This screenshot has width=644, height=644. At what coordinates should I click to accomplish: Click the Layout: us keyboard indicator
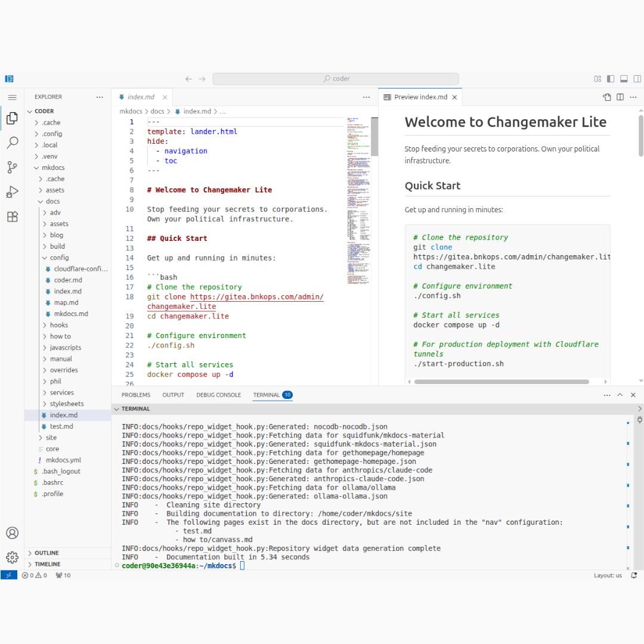(x=608, y=575)
